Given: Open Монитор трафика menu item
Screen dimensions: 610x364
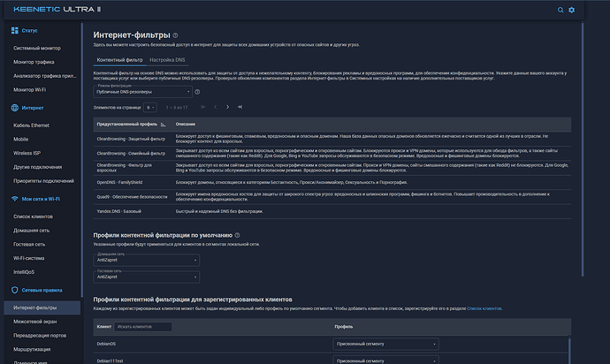Looking at the screenshot, I should click(x=34, y=62).
